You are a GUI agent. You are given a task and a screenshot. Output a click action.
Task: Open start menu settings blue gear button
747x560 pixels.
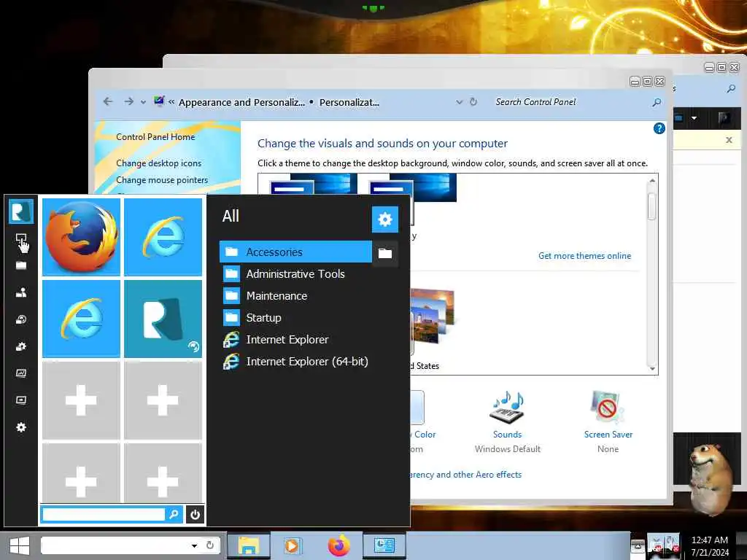(x=385, y=219)
